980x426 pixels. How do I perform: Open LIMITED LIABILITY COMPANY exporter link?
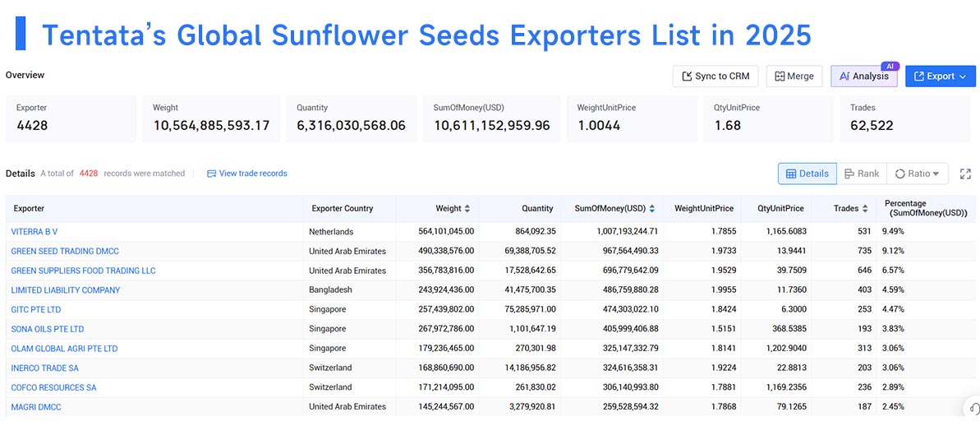coord(66,289)
